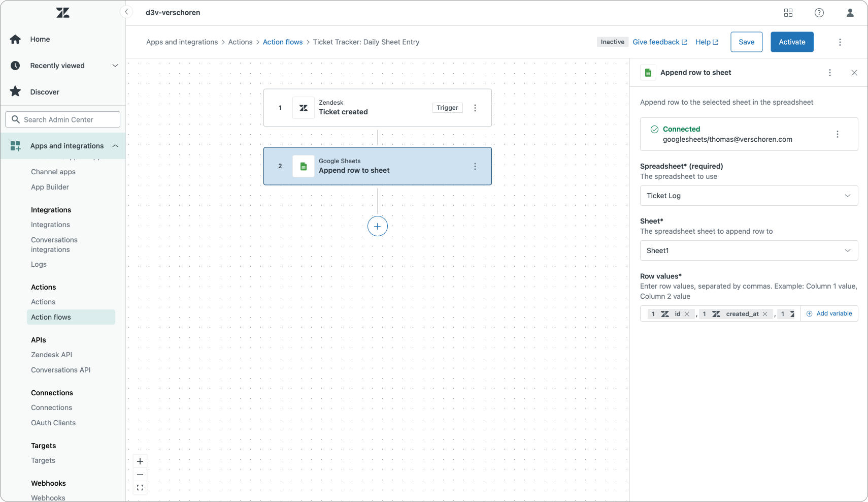Click the Google Sheets icon in step 2
The height and width of the screenshot is (502, 868).
click(x=304, y=166)
